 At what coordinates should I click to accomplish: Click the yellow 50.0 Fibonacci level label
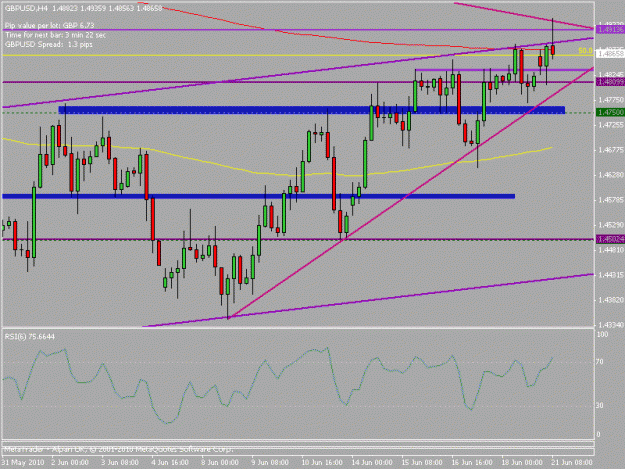pos(585,51)
